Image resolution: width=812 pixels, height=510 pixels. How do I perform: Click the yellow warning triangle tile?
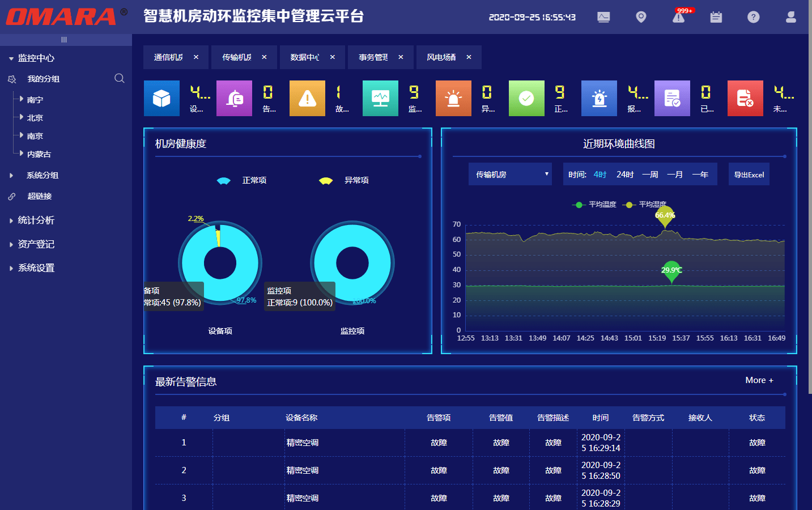tap(307, 99)
